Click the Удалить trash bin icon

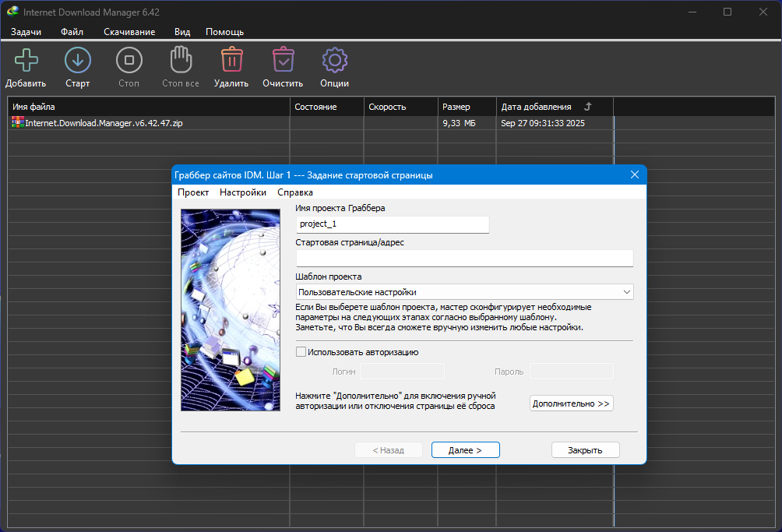[x=231, y=61]
